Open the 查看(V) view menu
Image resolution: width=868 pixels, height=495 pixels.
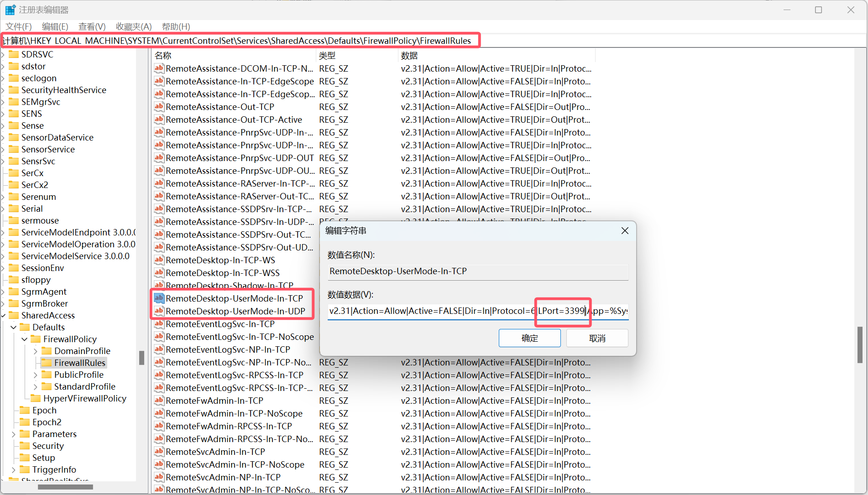(x=92, y=26)
